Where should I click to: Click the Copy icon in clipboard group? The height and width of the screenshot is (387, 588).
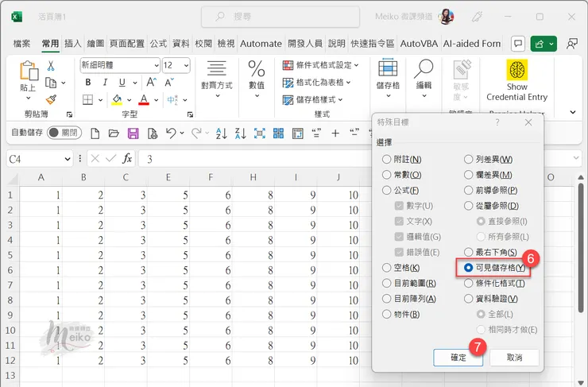[x=51, y=83]
